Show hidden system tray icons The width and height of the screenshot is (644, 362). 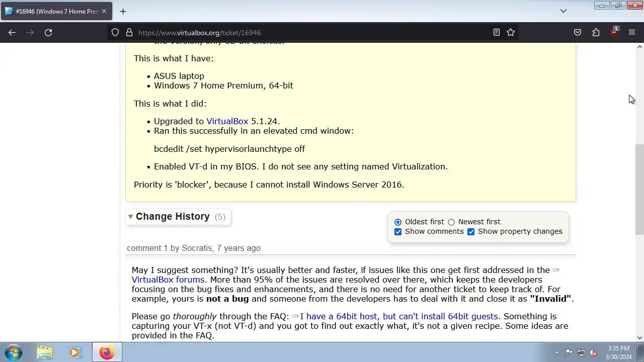(x=556, y=352)
